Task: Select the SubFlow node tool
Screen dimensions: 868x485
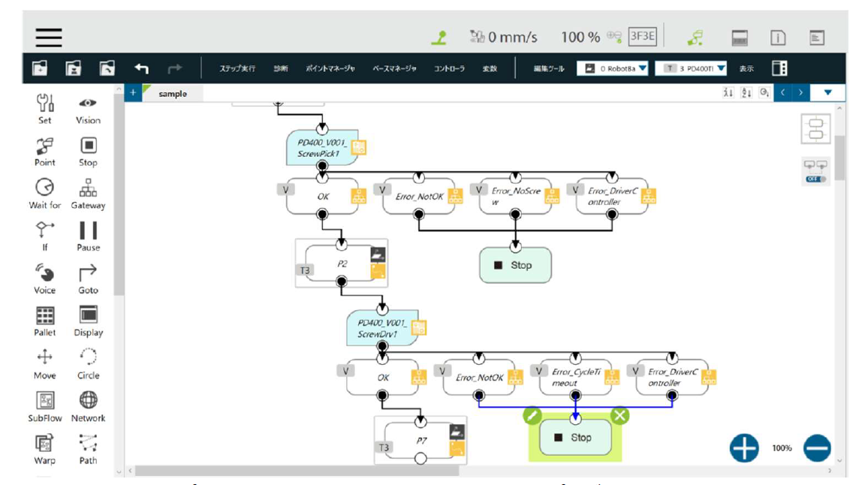Action: tap(45, 407)
